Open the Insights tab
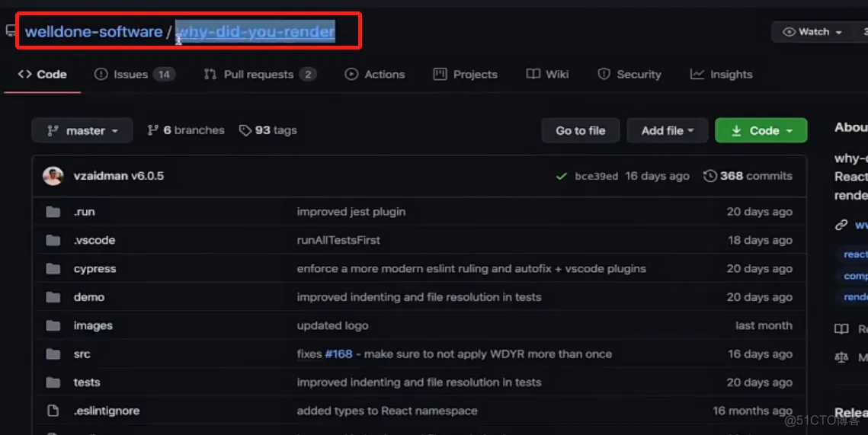The image size is (868, 435). click(x=722, y=74)
